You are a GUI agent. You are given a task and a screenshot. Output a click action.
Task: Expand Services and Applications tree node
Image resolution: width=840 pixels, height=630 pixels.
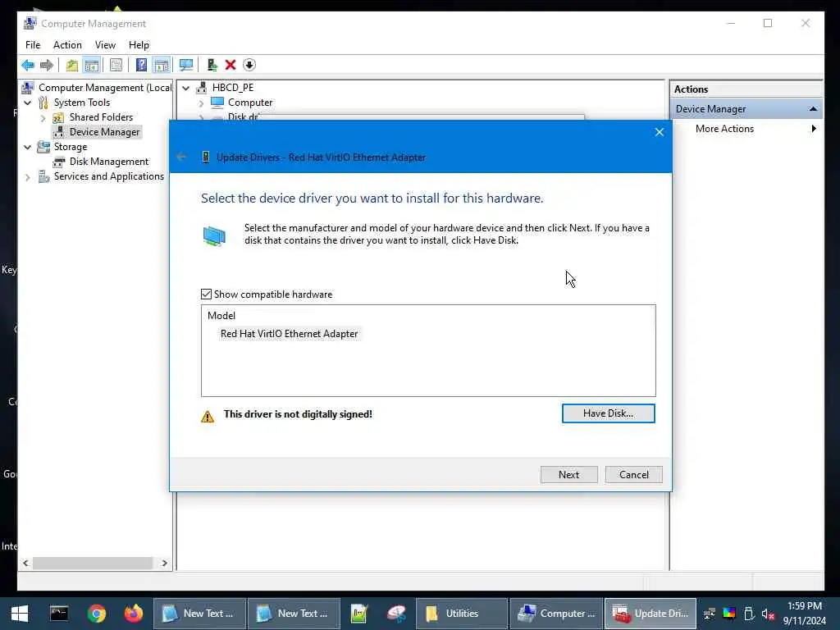(28, 177)
